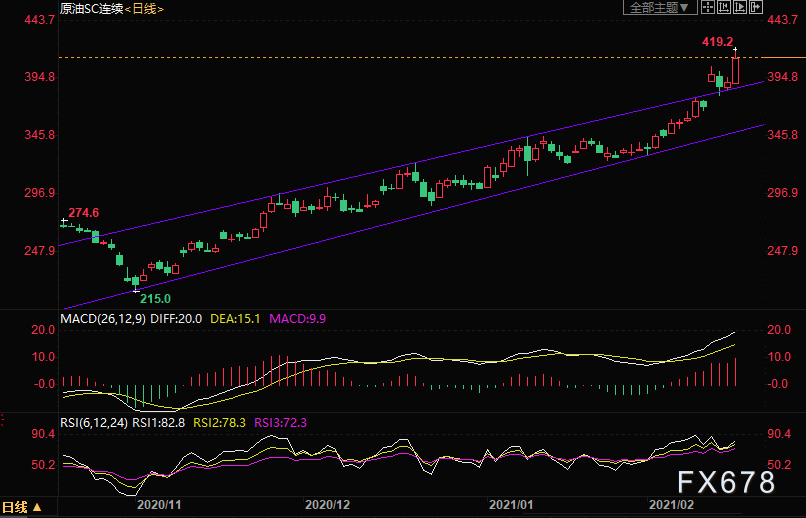Open the 全部主题 dropdown
806x518 pixels.
[662, 8]
